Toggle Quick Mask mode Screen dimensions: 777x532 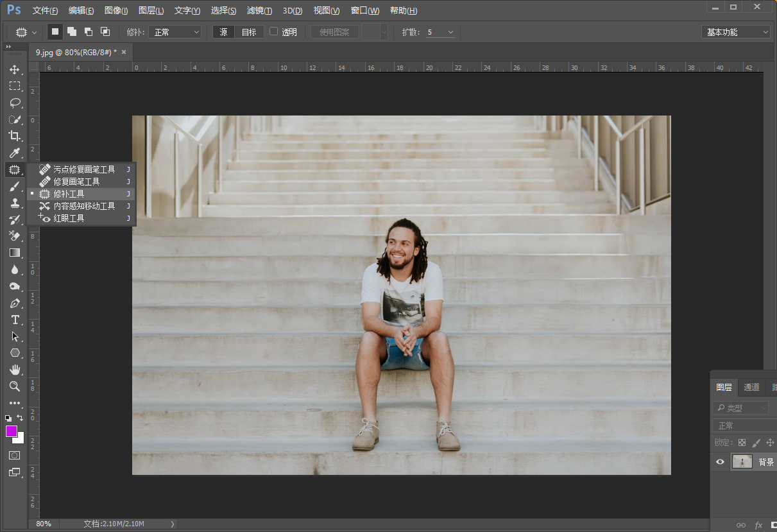(14, 455)
